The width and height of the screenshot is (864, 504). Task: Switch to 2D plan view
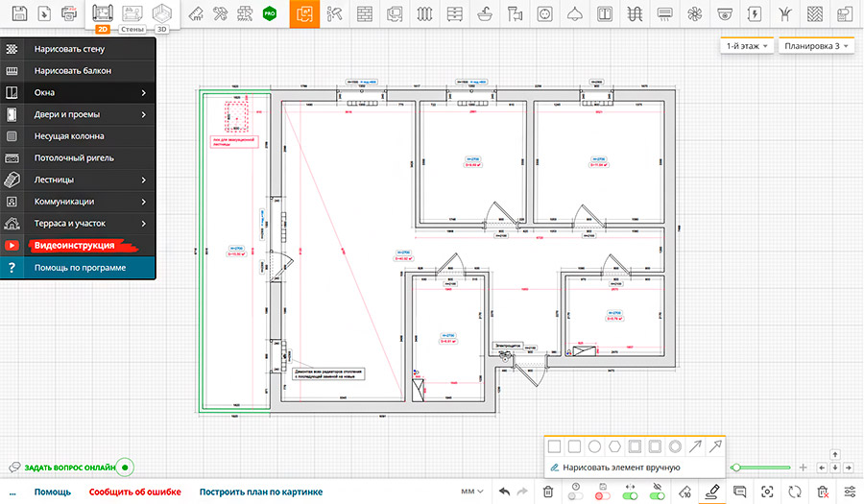pos(103,17)
